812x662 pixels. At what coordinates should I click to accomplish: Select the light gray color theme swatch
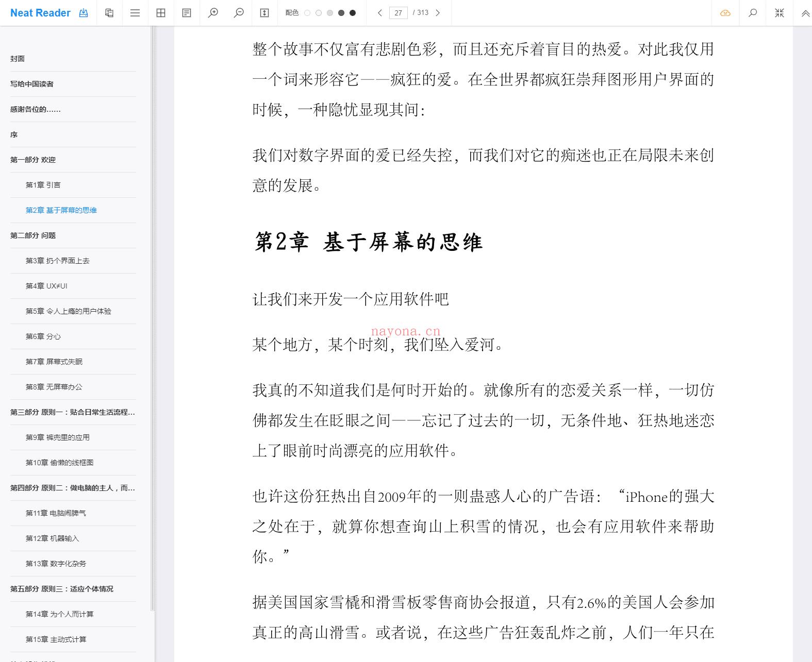330,13
